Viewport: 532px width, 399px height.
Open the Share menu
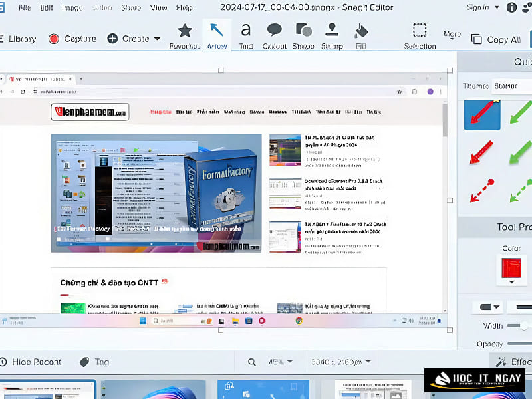point(131,7)
